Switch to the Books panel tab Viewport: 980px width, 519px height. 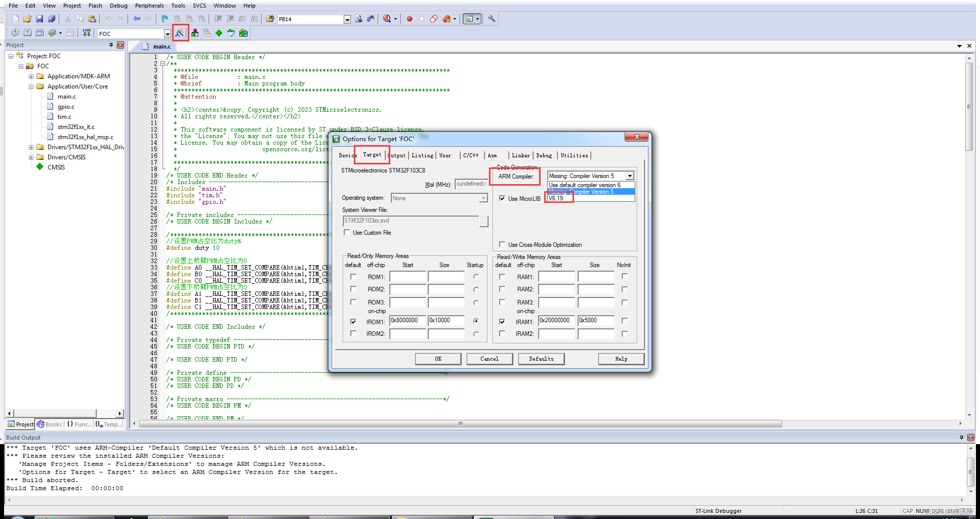coord(50,424)
